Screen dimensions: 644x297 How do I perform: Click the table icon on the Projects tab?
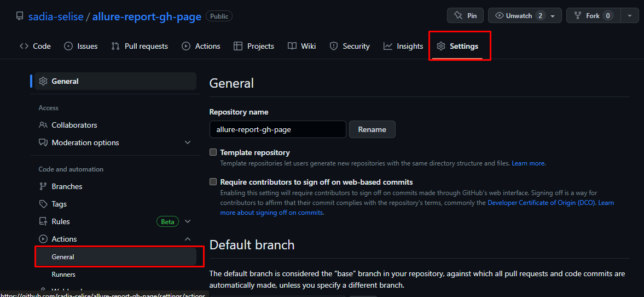coord(238,46)
